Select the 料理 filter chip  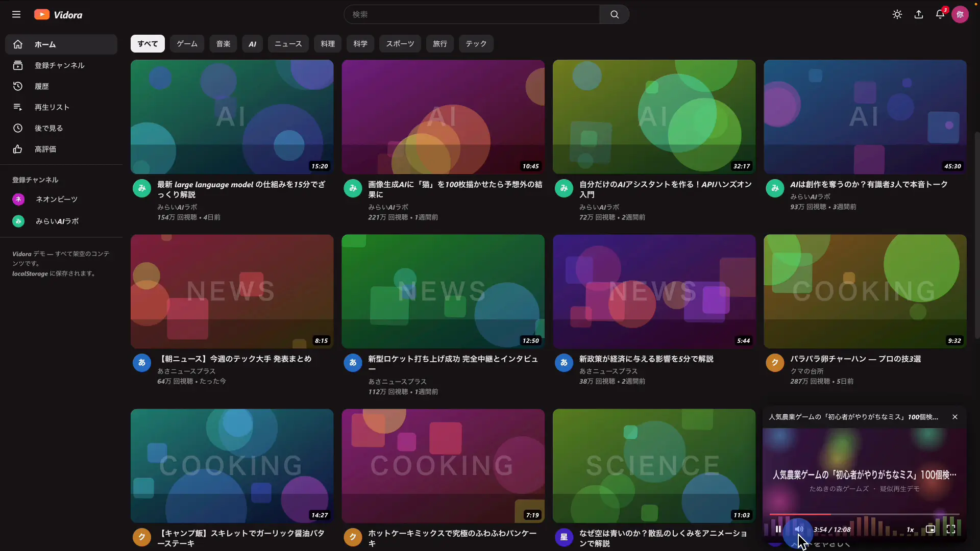click(x=328, y=44)
